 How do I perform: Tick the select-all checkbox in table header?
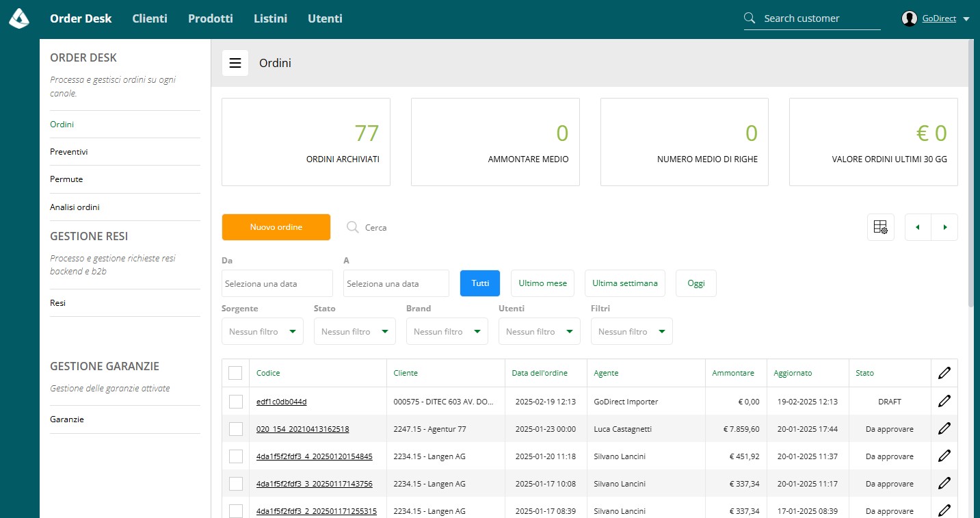tap(235, 373)
